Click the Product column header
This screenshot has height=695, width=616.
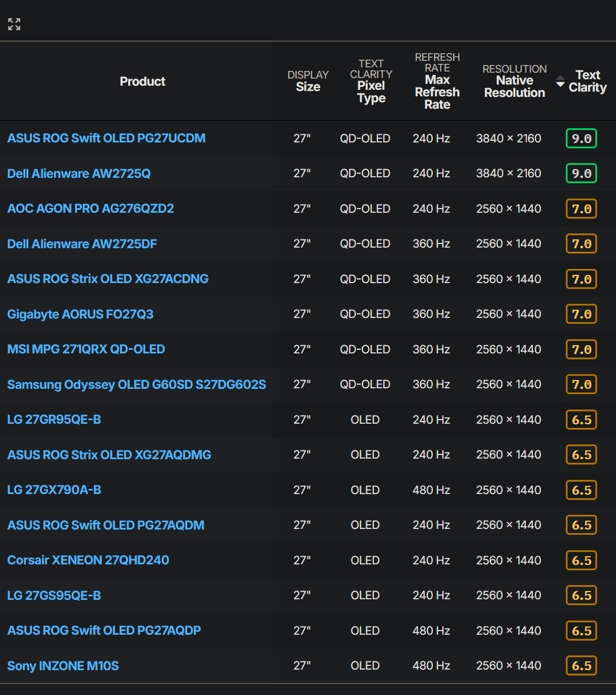pyautogui.click(x=142, y=82)
